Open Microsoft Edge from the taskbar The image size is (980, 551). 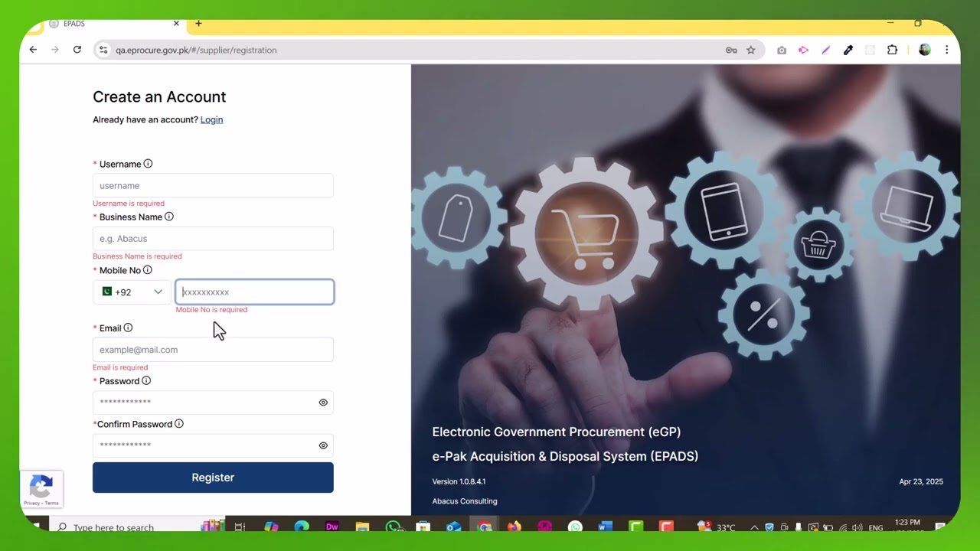pos(302,527)
